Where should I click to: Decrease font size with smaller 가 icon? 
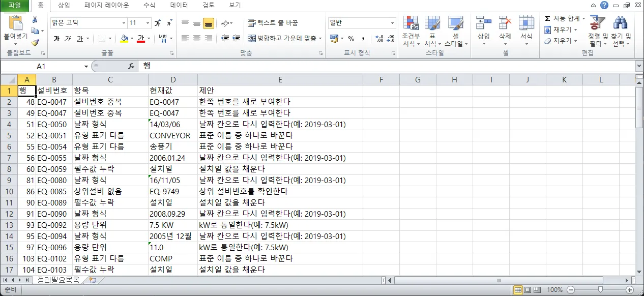[169, 23]
